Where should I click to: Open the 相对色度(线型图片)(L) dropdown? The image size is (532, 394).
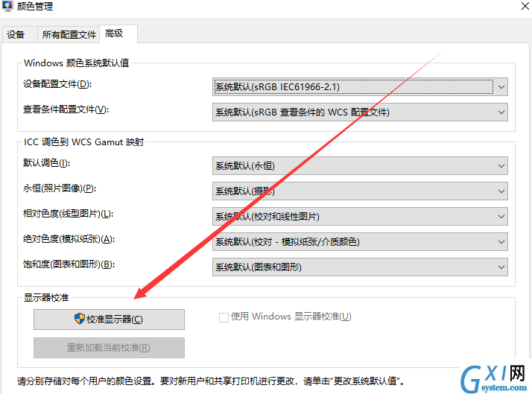click(360, 216)
